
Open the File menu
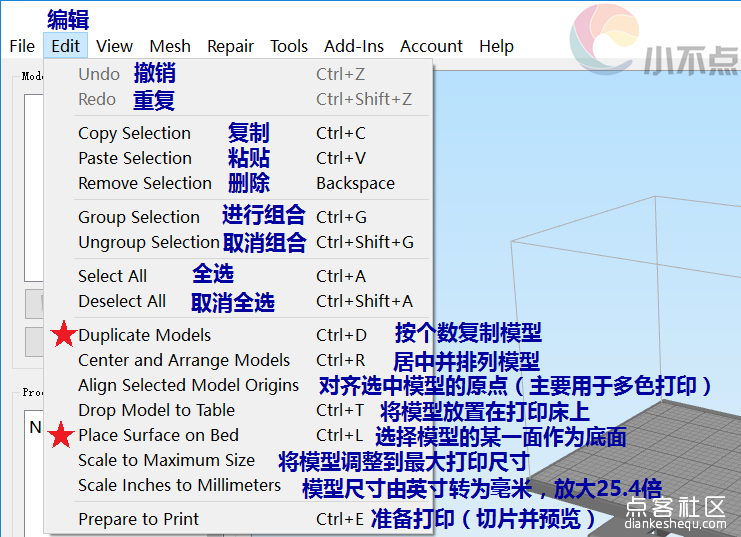click(22, 46)
